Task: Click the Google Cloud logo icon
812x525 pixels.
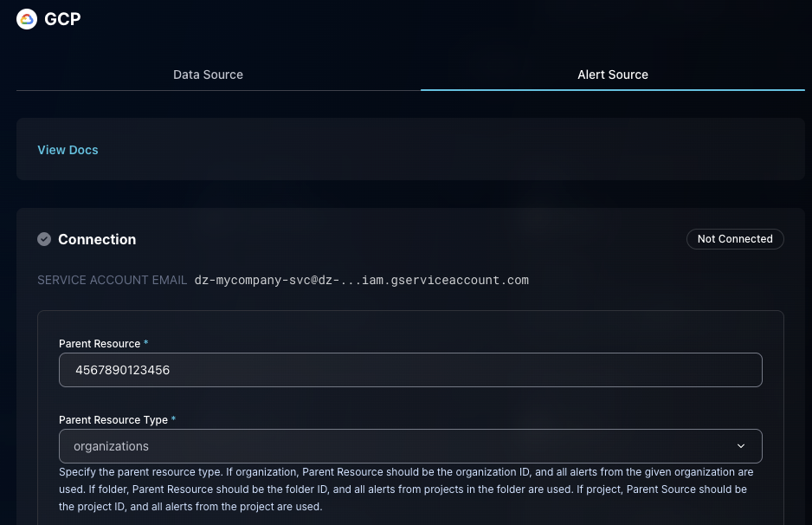Action: (x=27, y=18)
